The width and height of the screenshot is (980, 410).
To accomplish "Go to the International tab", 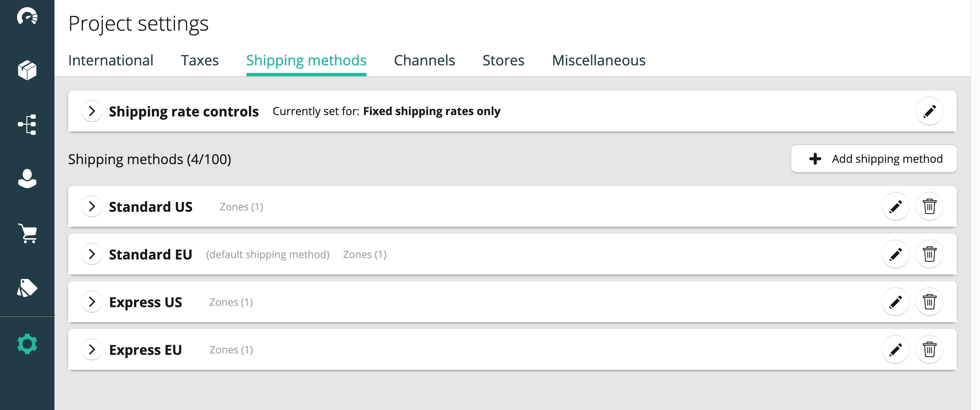I will tap(111, 61).
